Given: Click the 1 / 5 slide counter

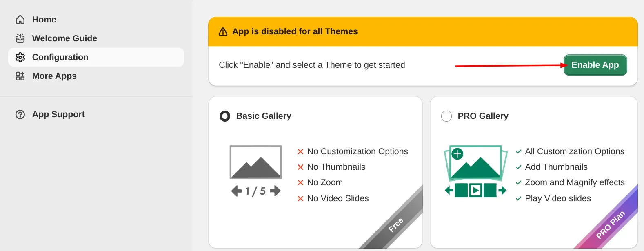Looking at the screenshot, I should tap(256, 190).
